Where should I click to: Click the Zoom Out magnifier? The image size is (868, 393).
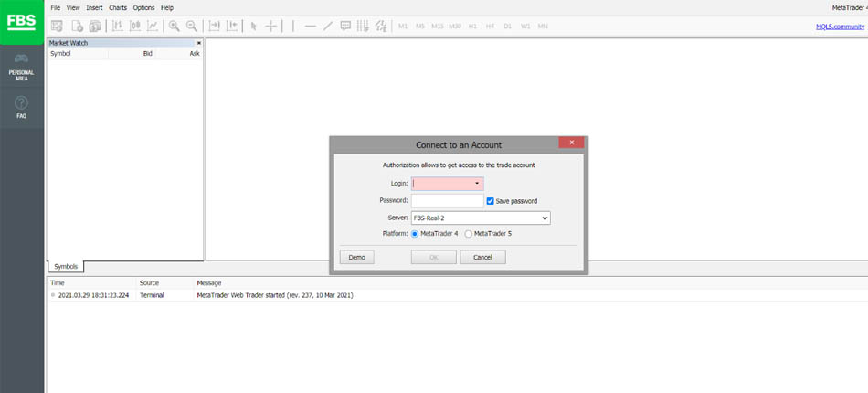[x=192, y=26]
